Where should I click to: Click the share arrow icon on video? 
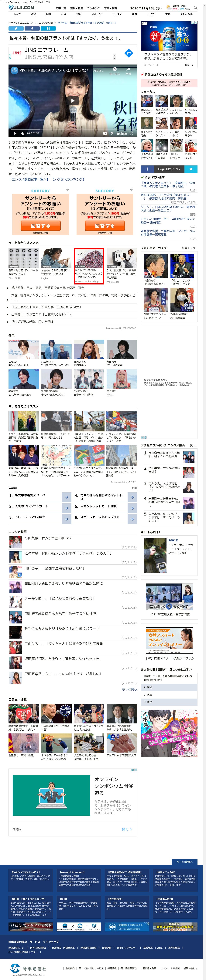pyautogui.click(x=129, y=70)
